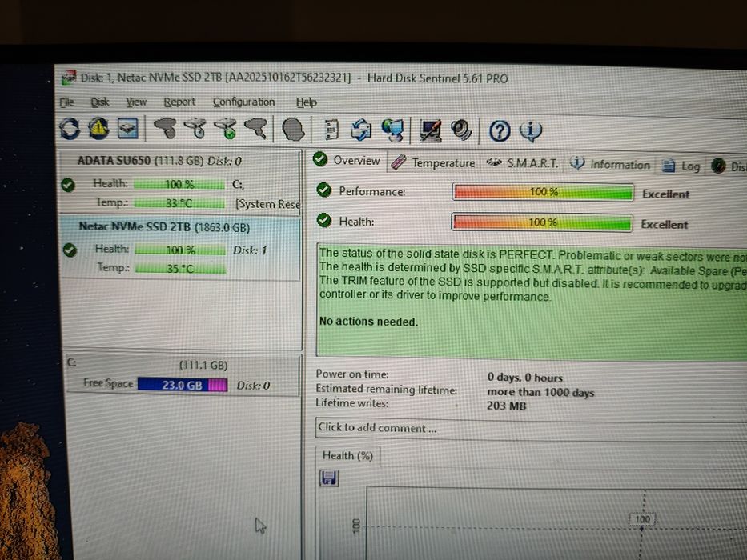
Task: Click the monitor with pencil configuration icon
Action: click(431, 131)
